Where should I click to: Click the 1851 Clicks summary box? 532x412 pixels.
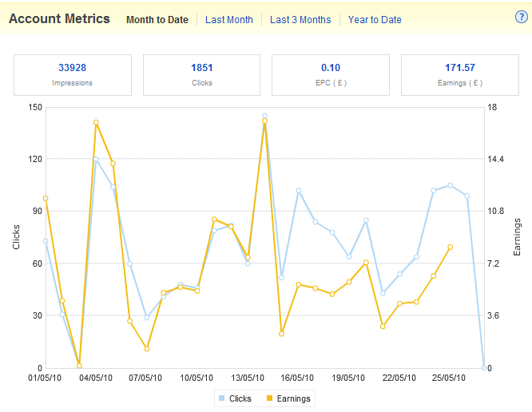201,74
